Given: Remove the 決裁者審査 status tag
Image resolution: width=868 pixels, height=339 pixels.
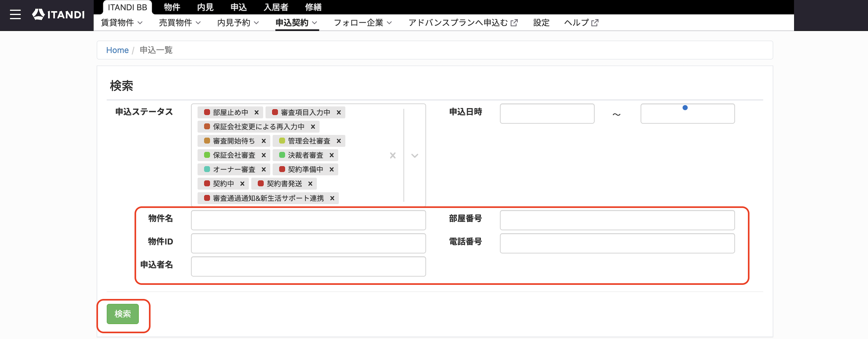Looking at the screenshot, I should click(x=332, y=155).
